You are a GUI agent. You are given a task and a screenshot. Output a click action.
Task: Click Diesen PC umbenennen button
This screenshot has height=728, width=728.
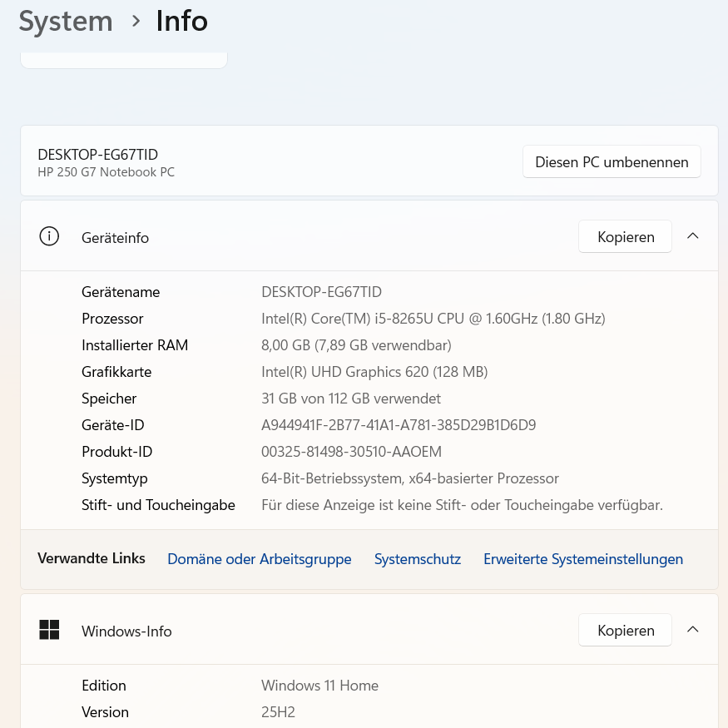[x=612, y=161]
